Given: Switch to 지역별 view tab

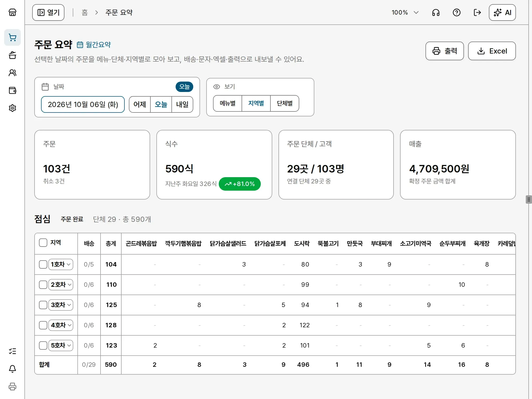Looking at the screenshot, I should click(256, 103).
